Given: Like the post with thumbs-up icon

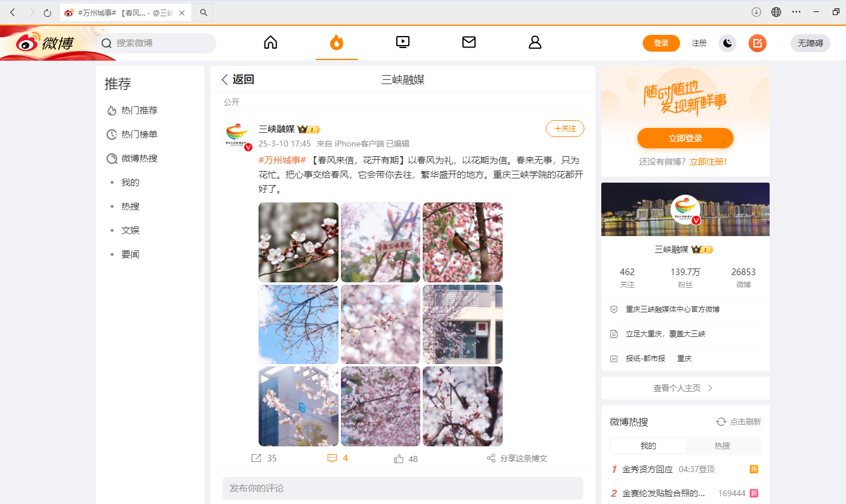Looking at the screenshot, I should [399, 459].
